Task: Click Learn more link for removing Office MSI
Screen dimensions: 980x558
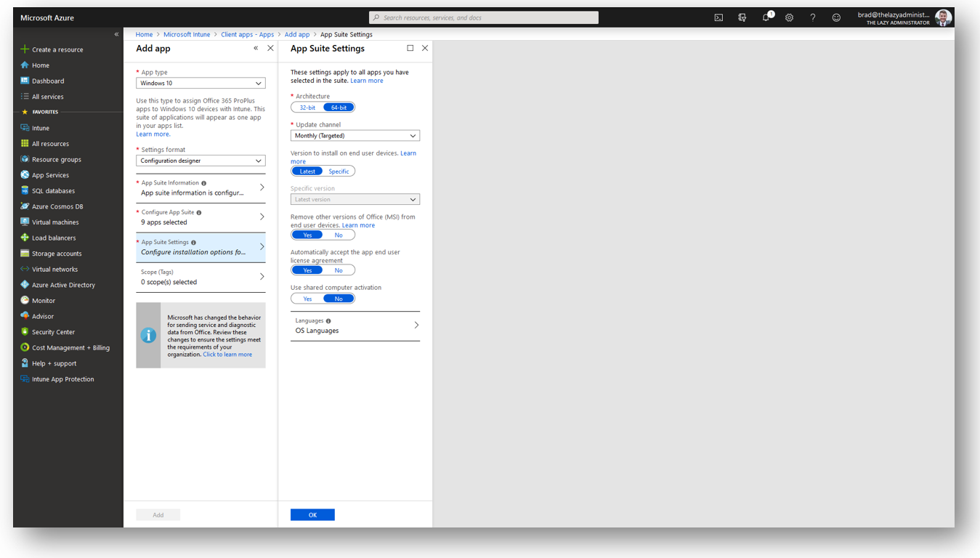Action: tap(359, 225)
